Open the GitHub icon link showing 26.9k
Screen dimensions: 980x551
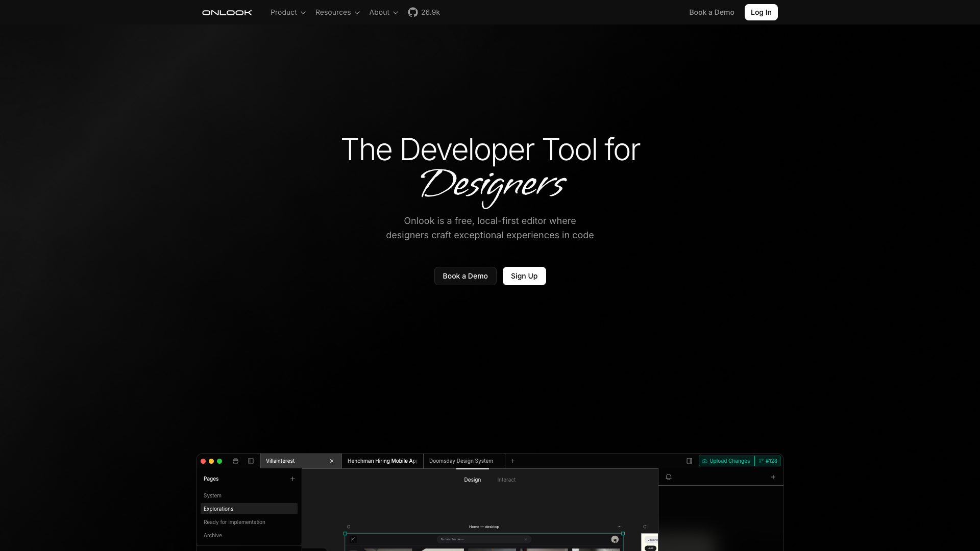point(424,12)
